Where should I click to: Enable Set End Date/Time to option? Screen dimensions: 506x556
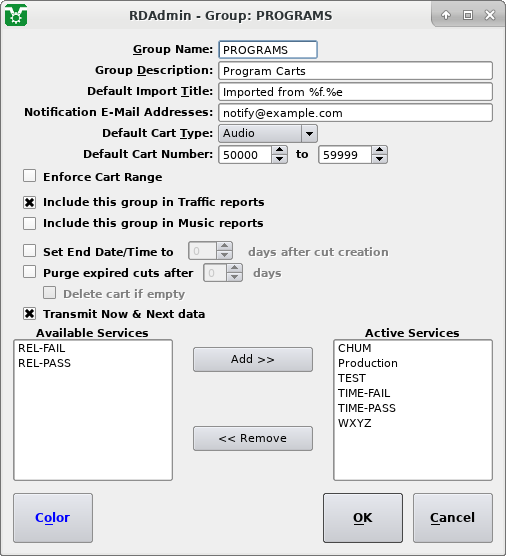coord(29,251)
